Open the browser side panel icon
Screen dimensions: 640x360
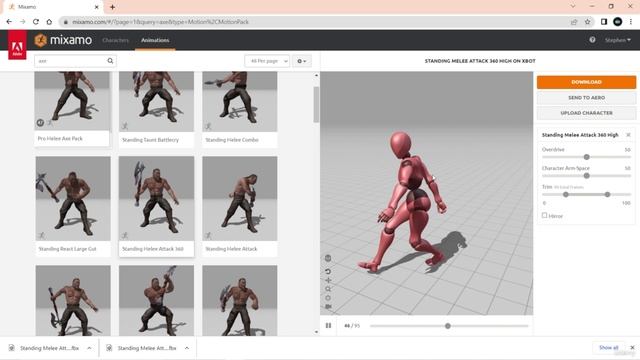604,22
